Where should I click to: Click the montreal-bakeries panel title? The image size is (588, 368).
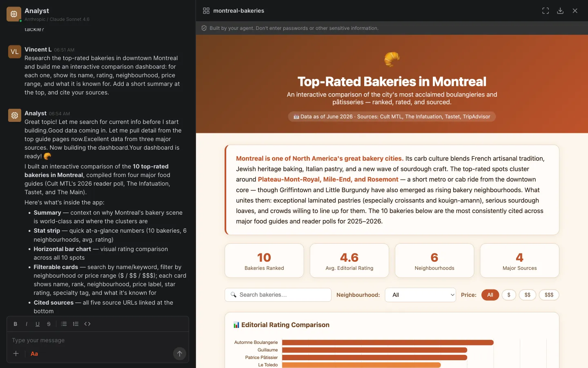pos(238,11)
